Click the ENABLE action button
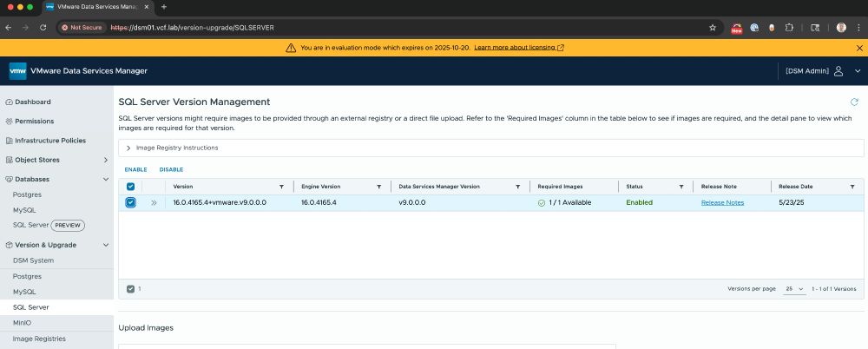 pos(135,169)
